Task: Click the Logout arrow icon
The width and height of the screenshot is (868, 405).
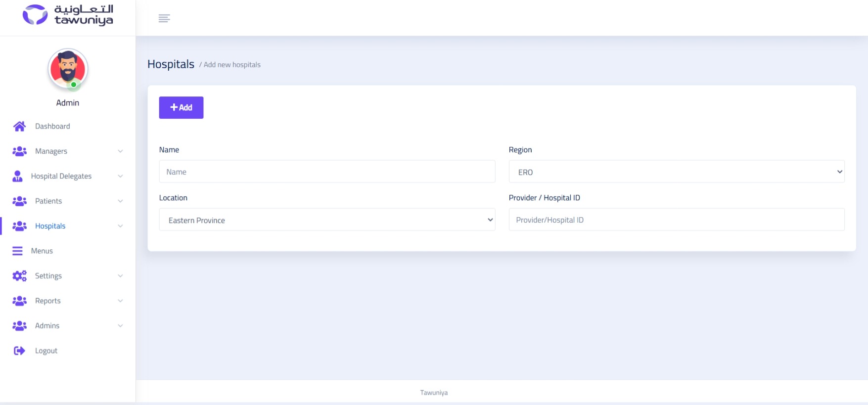Action: 19,351
